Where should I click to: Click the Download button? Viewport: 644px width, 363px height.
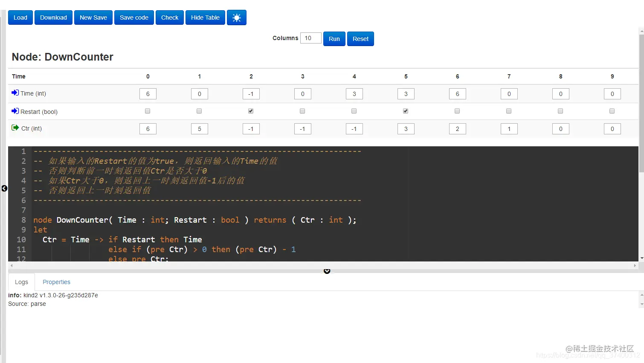53,17
